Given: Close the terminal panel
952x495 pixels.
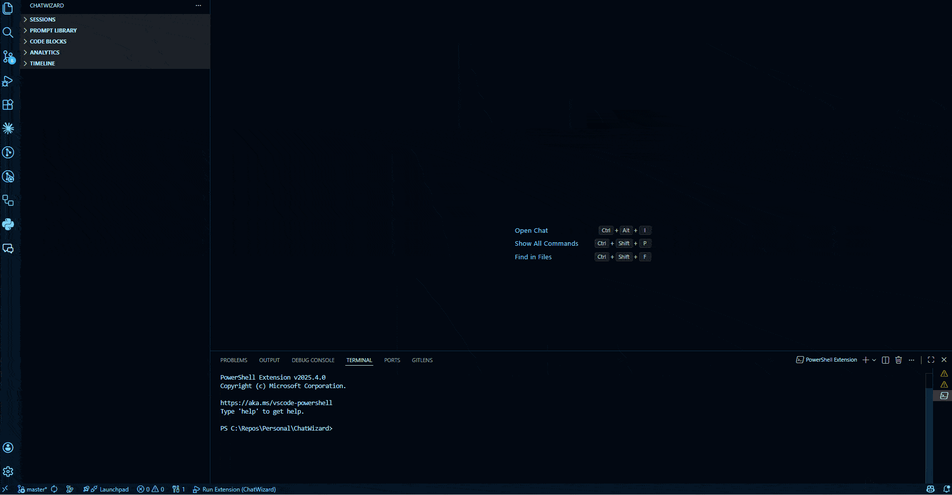Looking at the screenshot, I should pyautogui.click(x=944, y=360).
